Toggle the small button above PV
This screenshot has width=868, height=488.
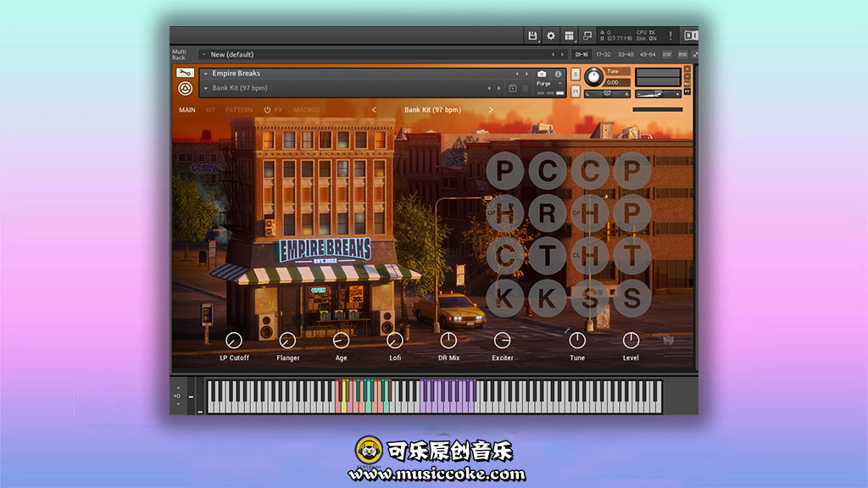click(687, 84)
